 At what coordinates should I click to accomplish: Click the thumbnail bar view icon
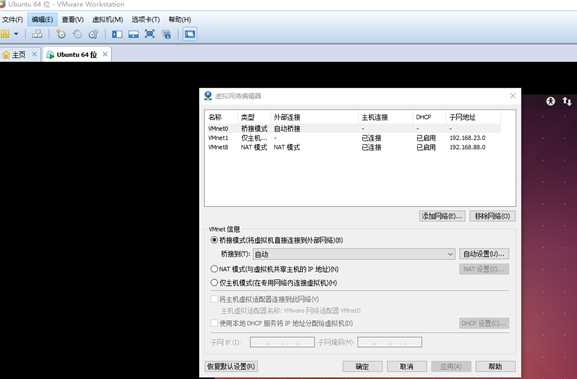[133, 34]
